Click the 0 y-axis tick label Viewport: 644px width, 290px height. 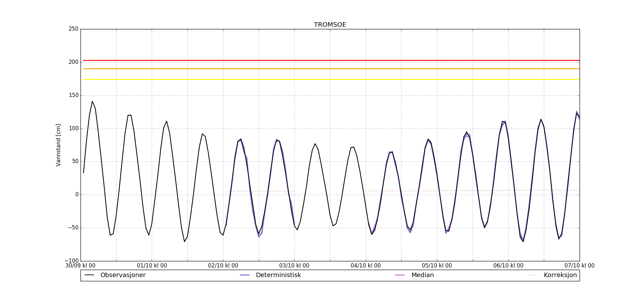pos(77,195)
